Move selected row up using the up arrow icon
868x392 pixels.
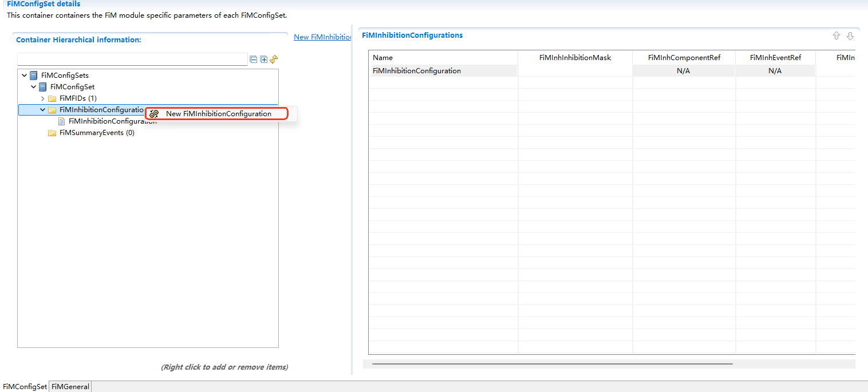836,35
